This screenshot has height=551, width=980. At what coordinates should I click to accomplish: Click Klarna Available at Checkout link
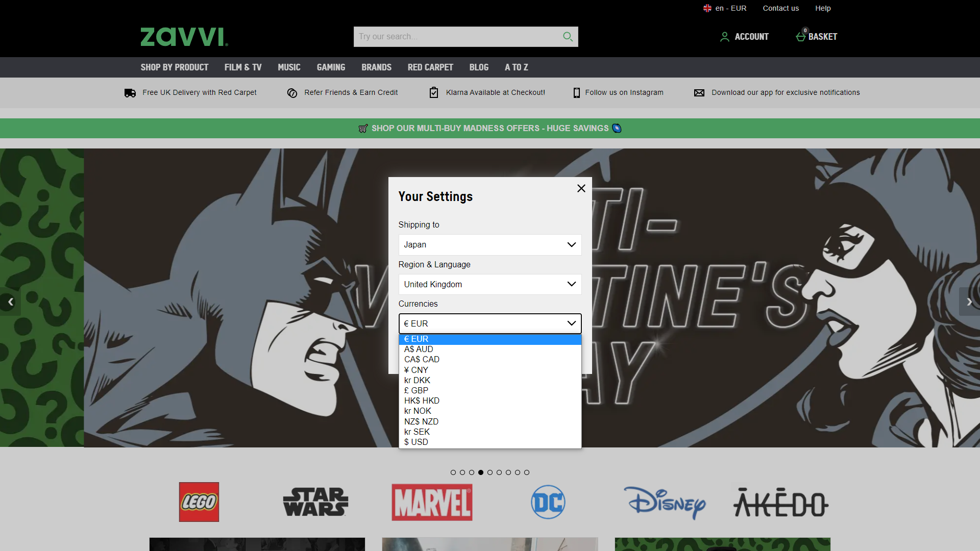point(496,92)
